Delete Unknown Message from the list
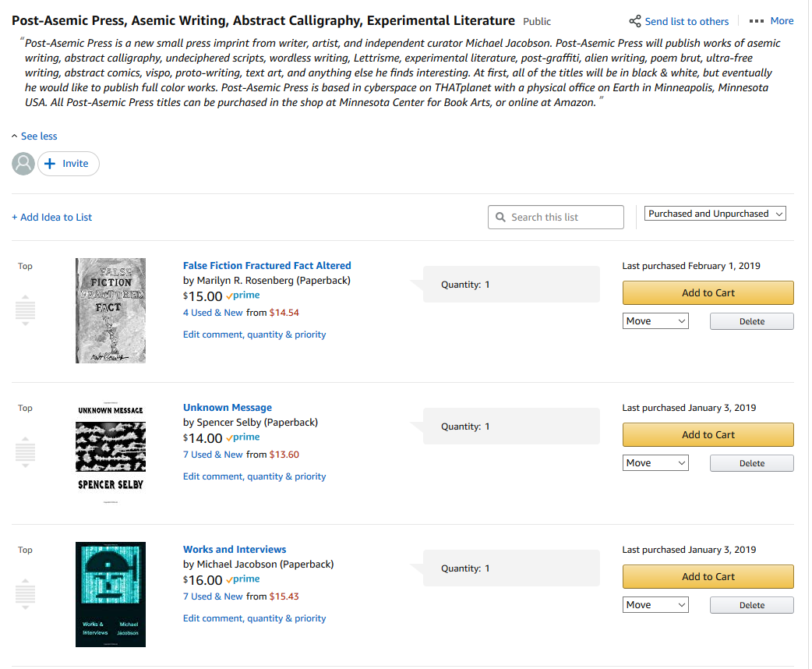Viewport: 812px width, 669px height. (x=751, y=463)
